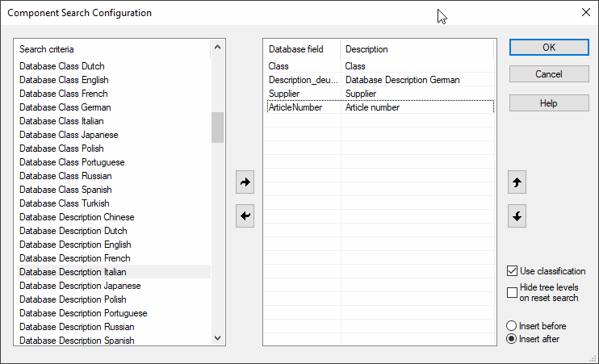Select Database Description Spanish criterion

114,340
